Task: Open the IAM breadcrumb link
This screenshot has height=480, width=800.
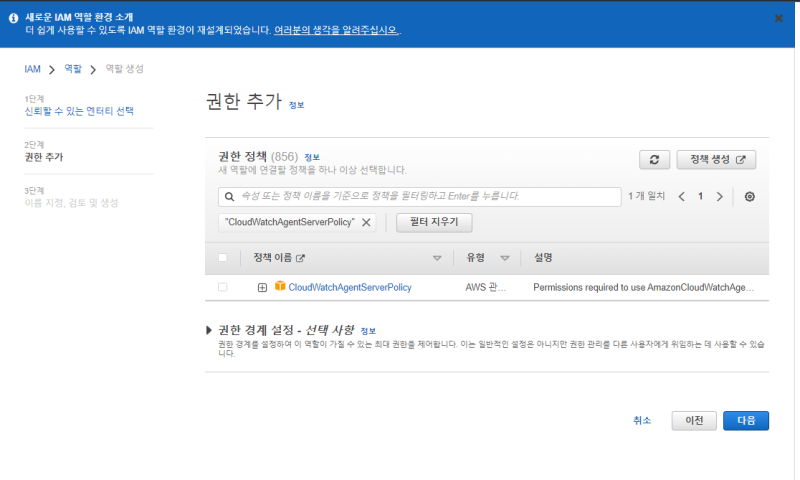Action: (32, 69)
